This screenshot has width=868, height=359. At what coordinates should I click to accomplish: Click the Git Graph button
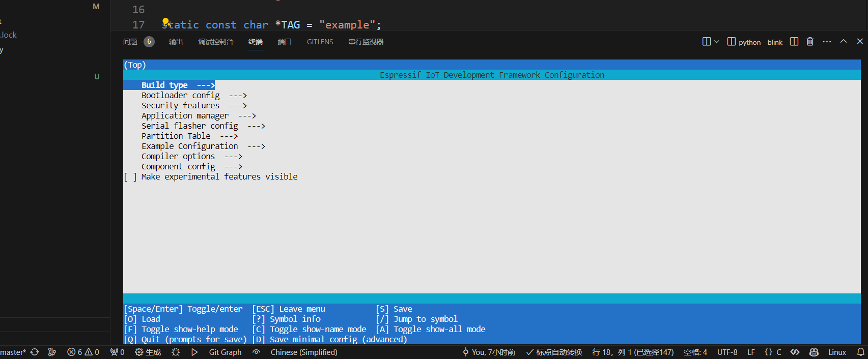pos(225,352)
